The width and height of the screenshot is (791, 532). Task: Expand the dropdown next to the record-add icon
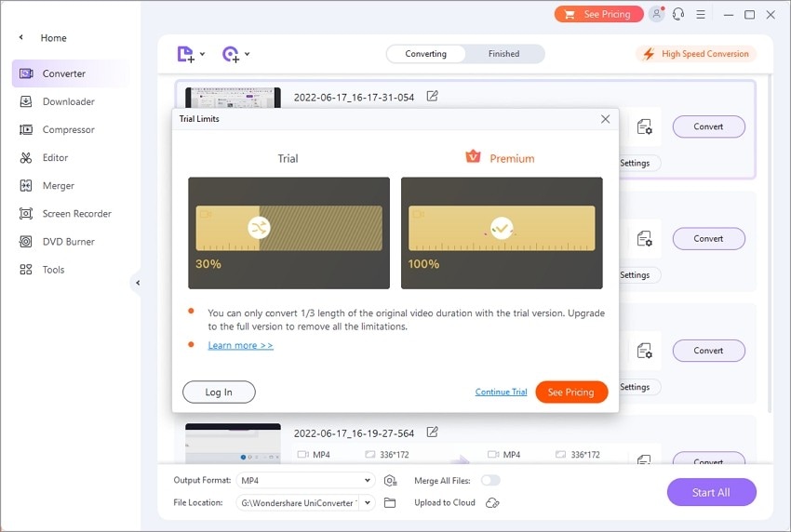coord(248,54)
